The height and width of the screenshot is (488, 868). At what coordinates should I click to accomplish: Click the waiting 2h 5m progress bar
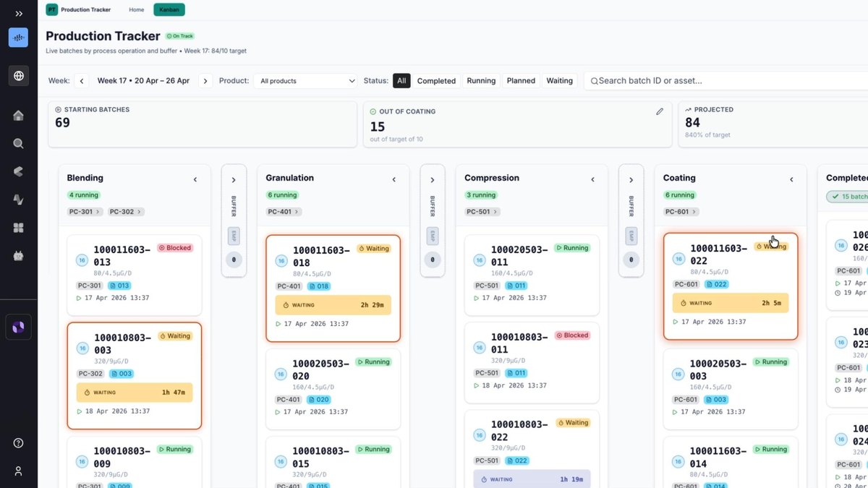coord(731,303)
